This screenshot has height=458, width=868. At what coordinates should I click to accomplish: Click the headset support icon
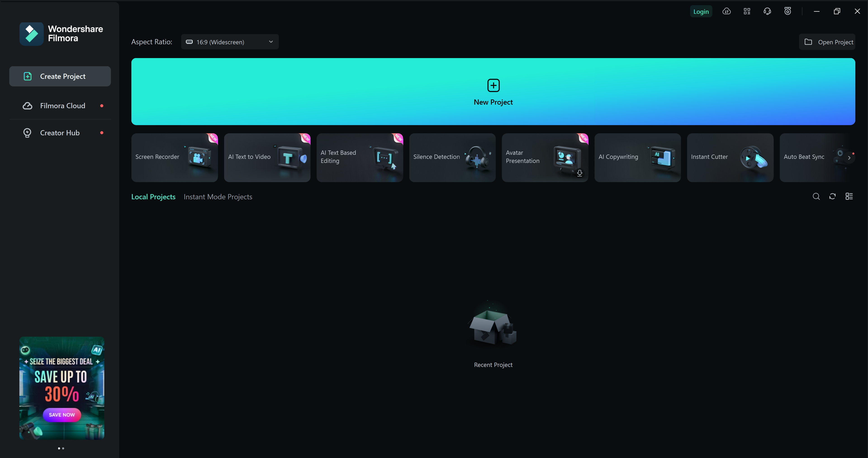(x=767, y=12)
